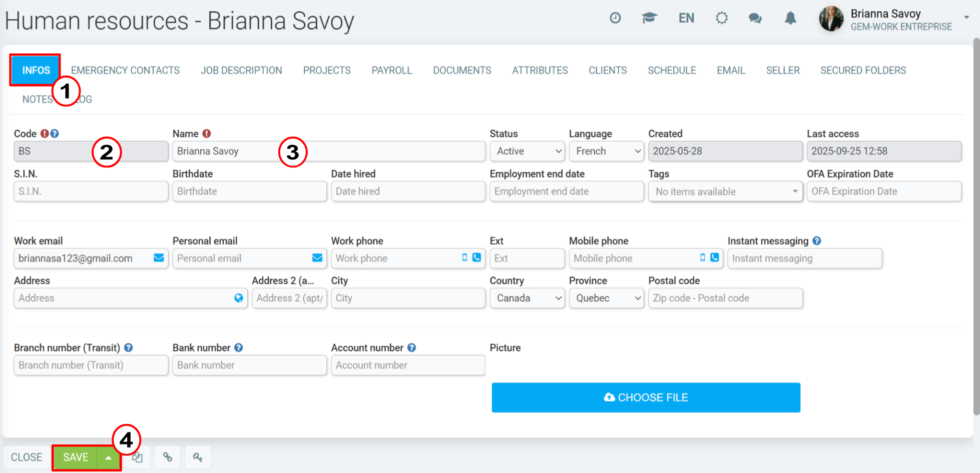This screenshot has height=473, width=980.
Task: Open the Status dropdown showing Active
Action: tap(527, 151)
